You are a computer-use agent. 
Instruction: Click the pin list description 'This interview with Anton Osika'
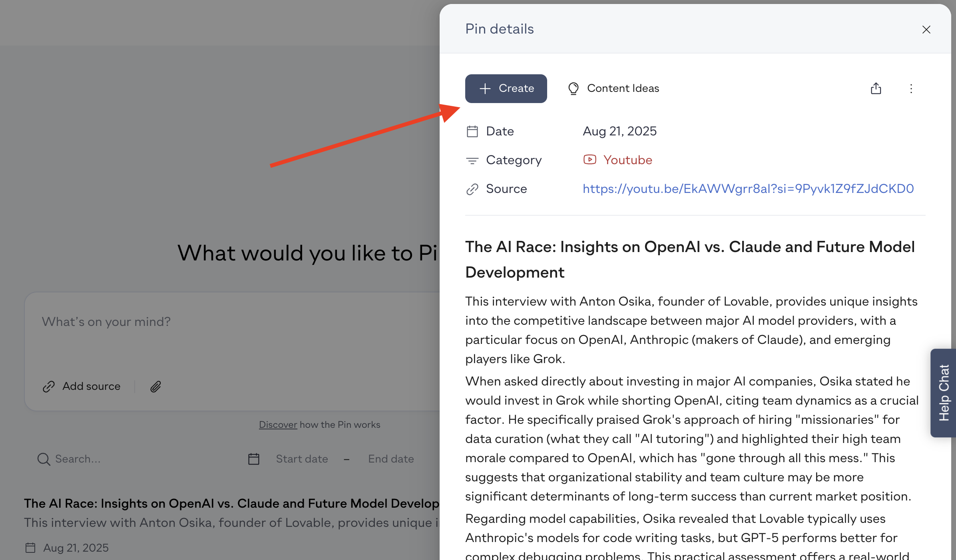[x=232, y=522]
